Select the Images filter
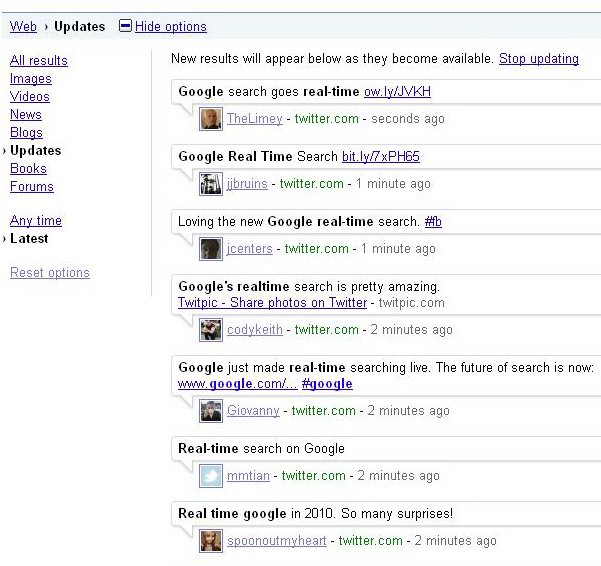Image resolution: width=601 pixels, height=566 pixels. (x=31, y=79)
